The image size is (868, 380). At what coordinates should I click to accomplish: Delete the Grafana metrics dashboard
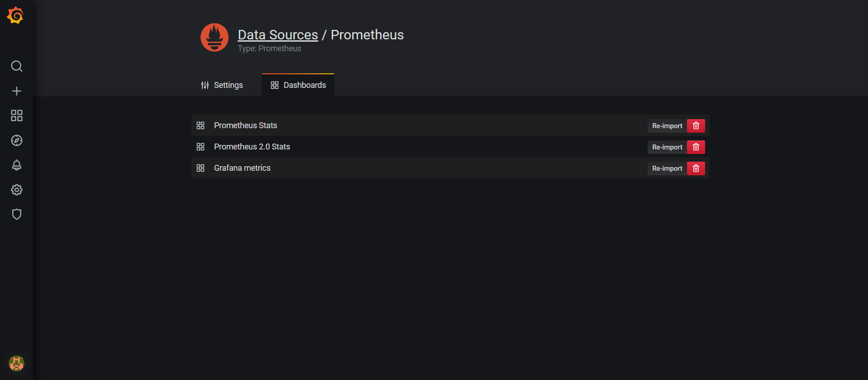696,168
